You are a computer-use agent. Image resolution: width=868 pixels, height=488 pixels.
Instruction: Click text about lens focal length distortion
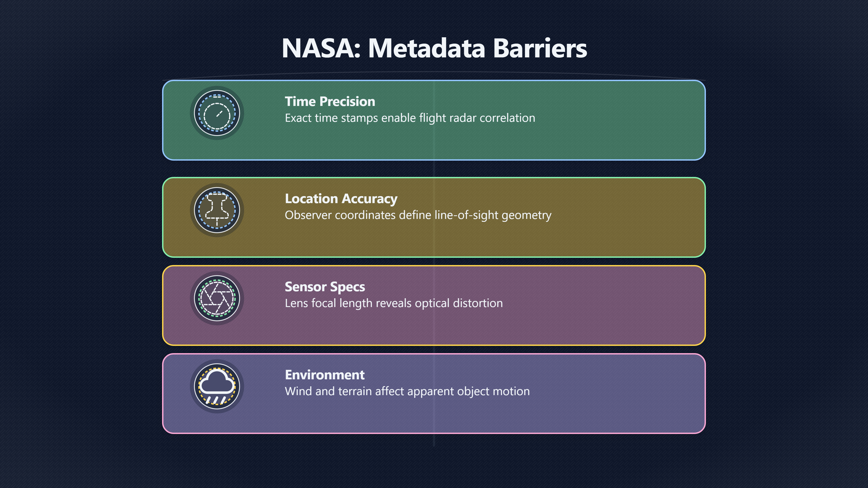tap(394, 303)
